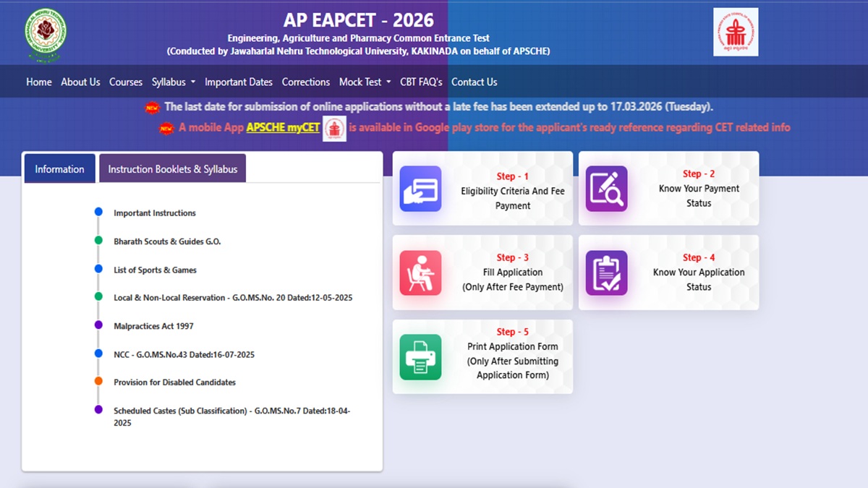Go to the Corrections page
Viewport: 868px width, 488px height.
306,82
